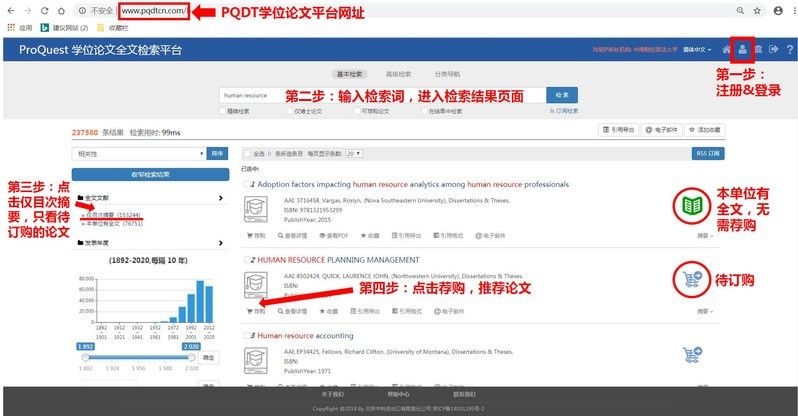Enable the 精确检索 checkbox

[222, 110]
